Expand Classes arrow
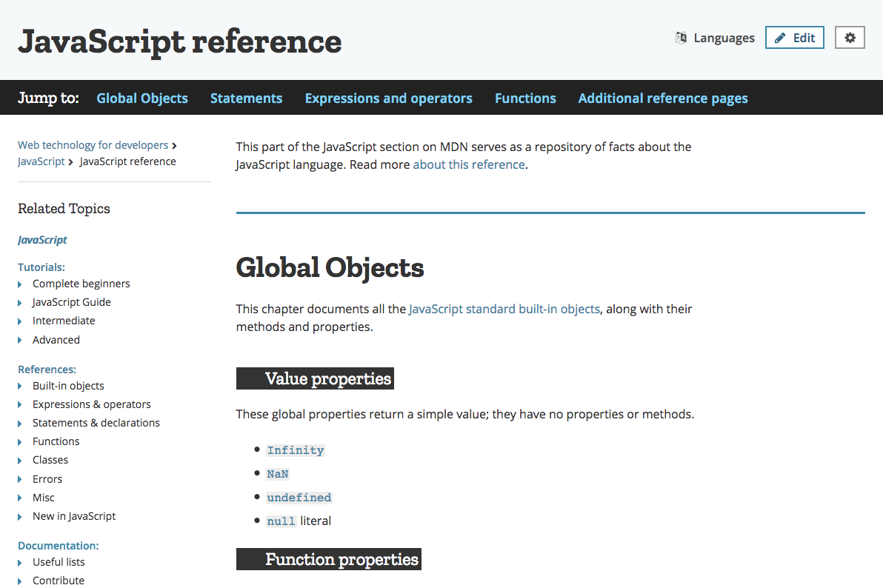883x588 pixels. [20, 461]
